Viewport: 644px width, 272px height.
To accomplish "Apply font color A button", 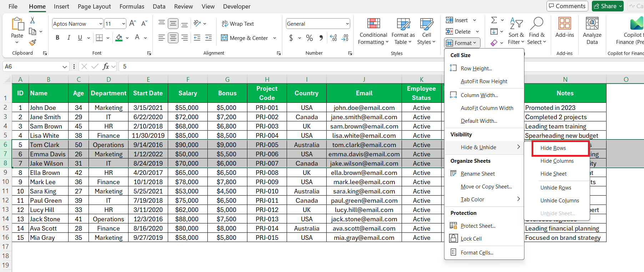I will point(137,37).
